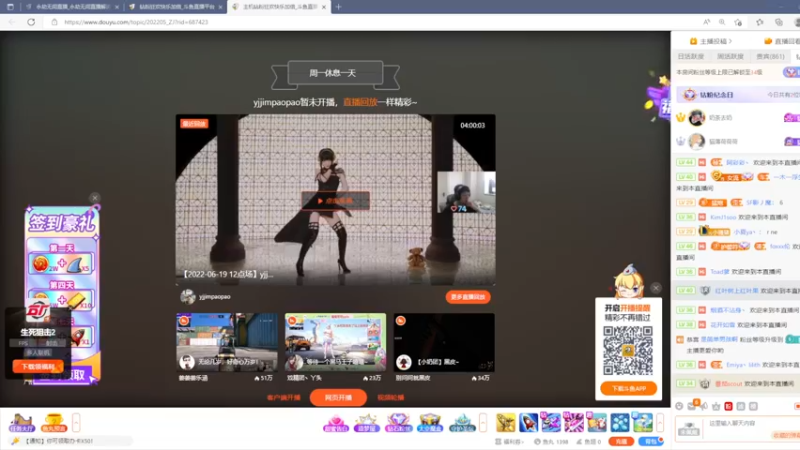The height and width of the screenshot is (450, 800).
Task: Open the favorites list icon
Action: [x=760, y=22]
